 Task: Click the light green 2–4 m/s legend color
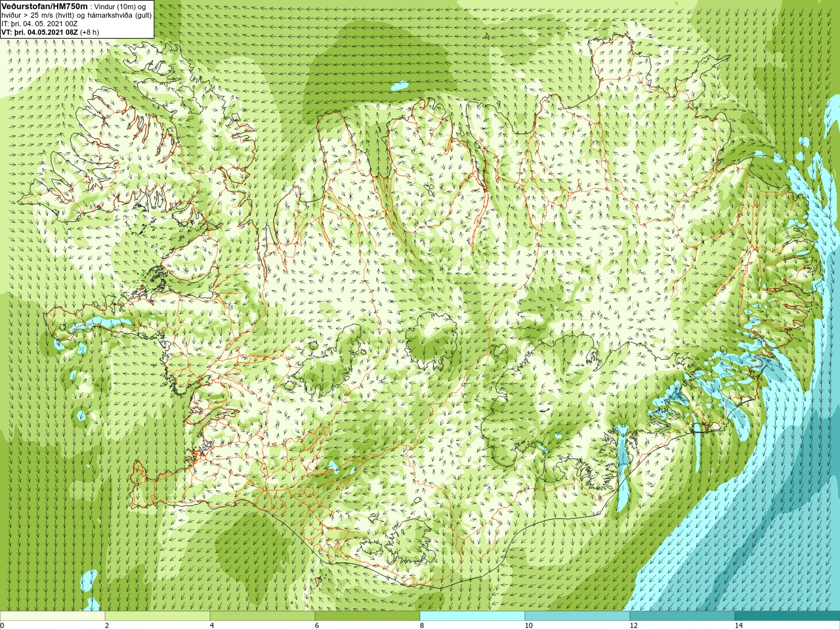[157, 616]
